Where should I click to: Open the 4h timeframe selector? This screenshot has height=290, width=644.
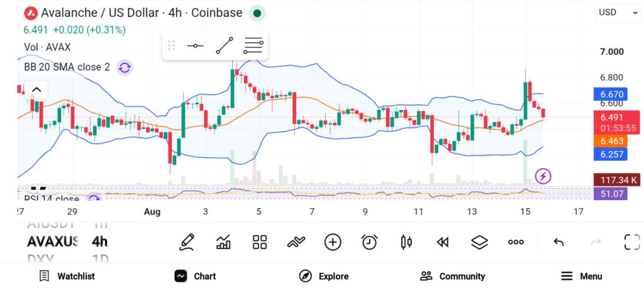[x=100, y=242]
